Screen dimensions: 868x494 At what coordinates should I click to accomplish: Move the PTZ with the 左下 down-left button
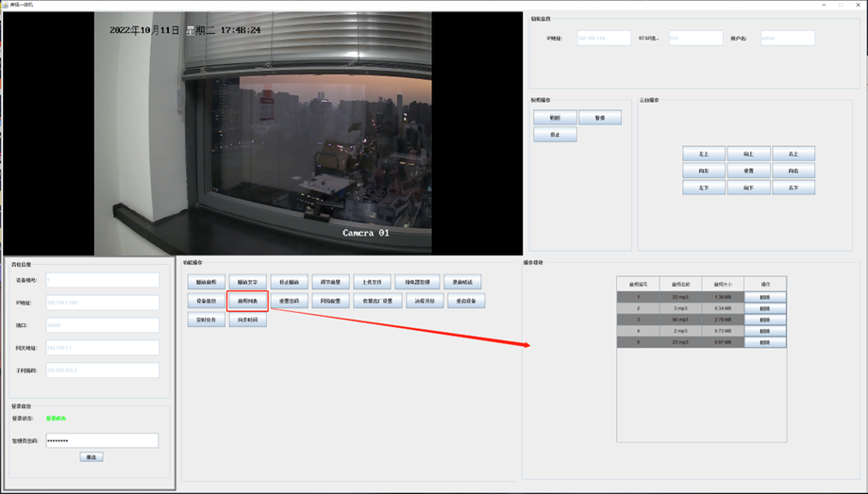[704, 188]
